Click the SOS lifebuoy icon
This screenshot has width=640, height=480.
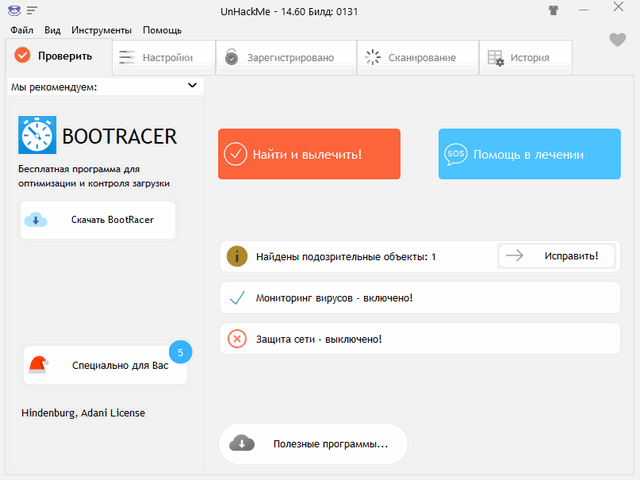[x=456, y=154]
